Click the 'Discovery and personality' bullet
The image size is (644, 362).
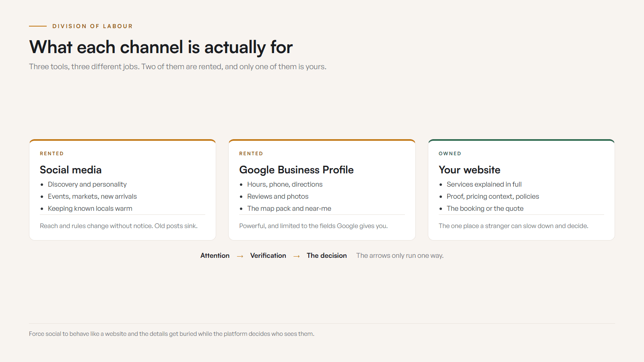87,184
